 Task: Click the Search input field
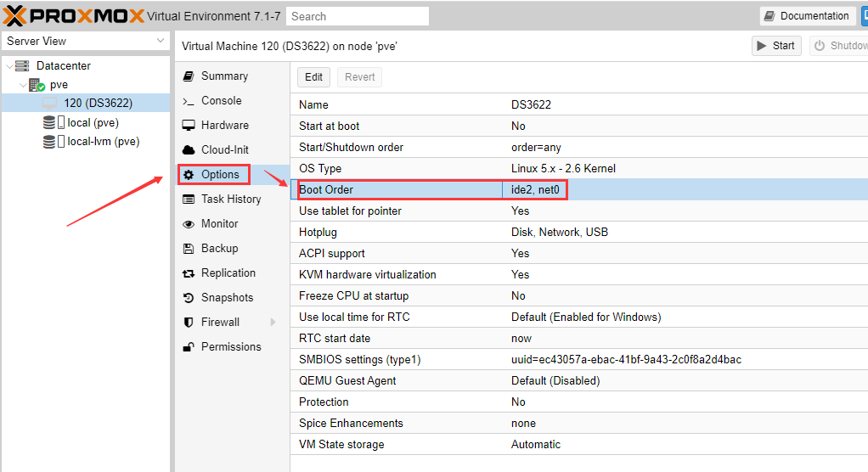coord(357,16)
